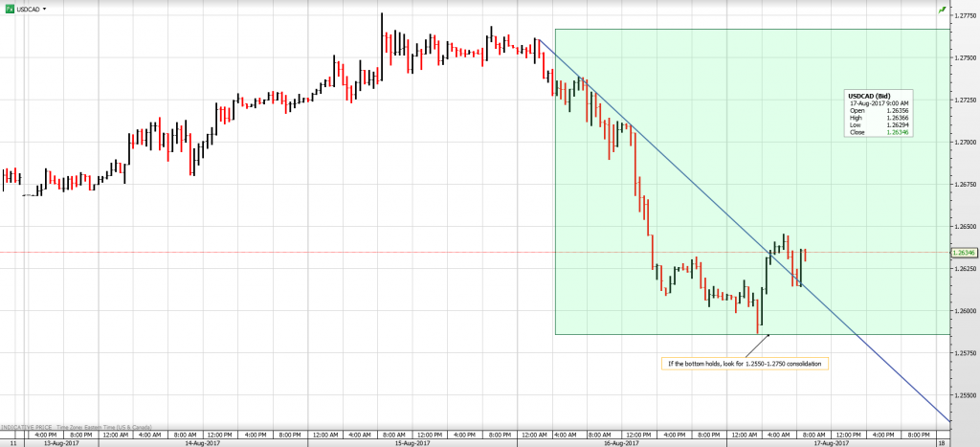Click the green chart icon above price axis
Viewport: 980px width, 447px height.
pos(944,9)
